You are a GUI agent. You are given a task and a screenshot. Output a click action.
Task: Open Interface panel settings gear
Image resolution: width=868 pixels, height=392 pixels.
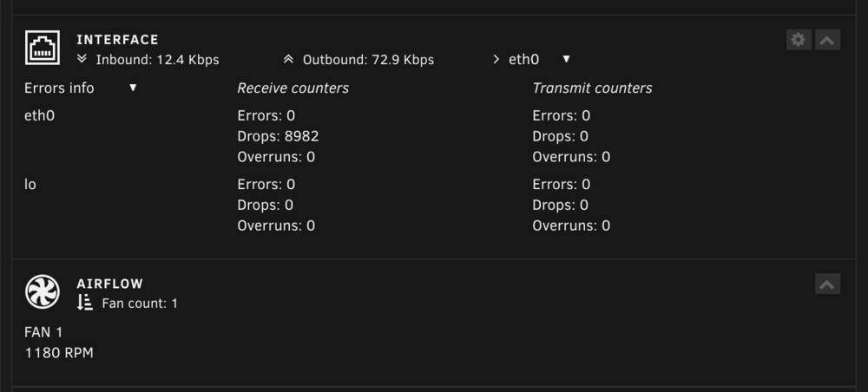coord(799,40)
